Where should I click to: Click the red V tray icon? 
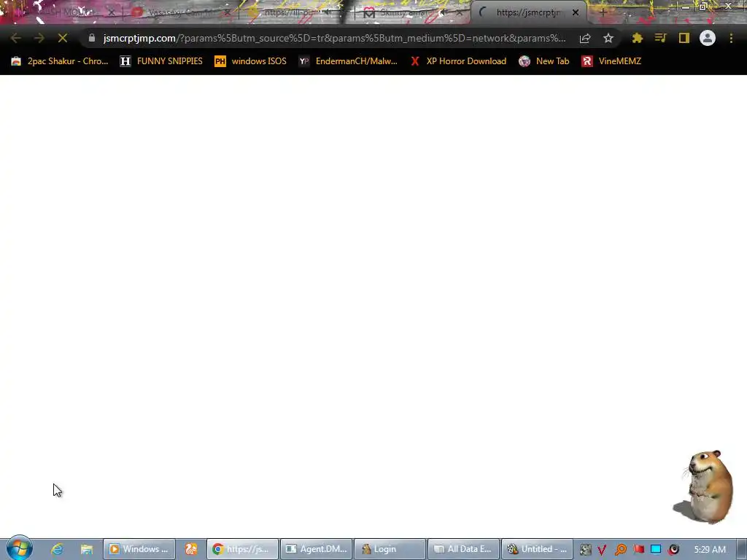tap(602, 550)
